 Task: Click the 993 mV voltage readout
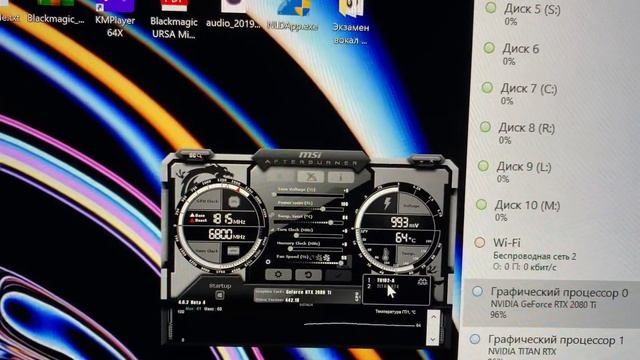pos(405,222)
